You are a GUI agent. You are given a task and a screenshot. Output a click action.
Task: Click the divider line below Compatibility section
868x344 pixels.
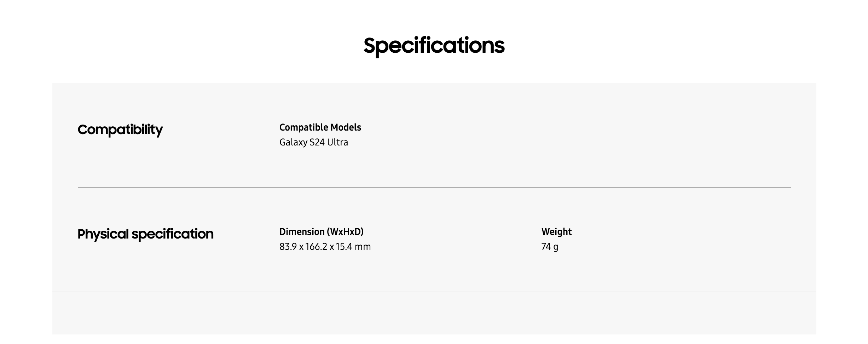point(434,187)
